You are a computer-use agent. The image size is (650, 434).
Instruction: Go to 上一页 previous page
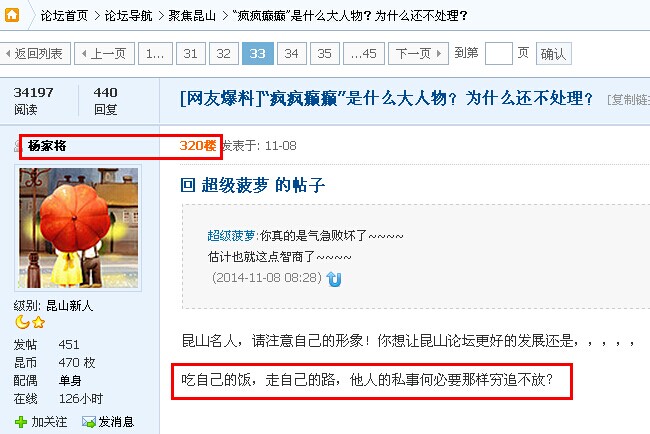[104, 53]
